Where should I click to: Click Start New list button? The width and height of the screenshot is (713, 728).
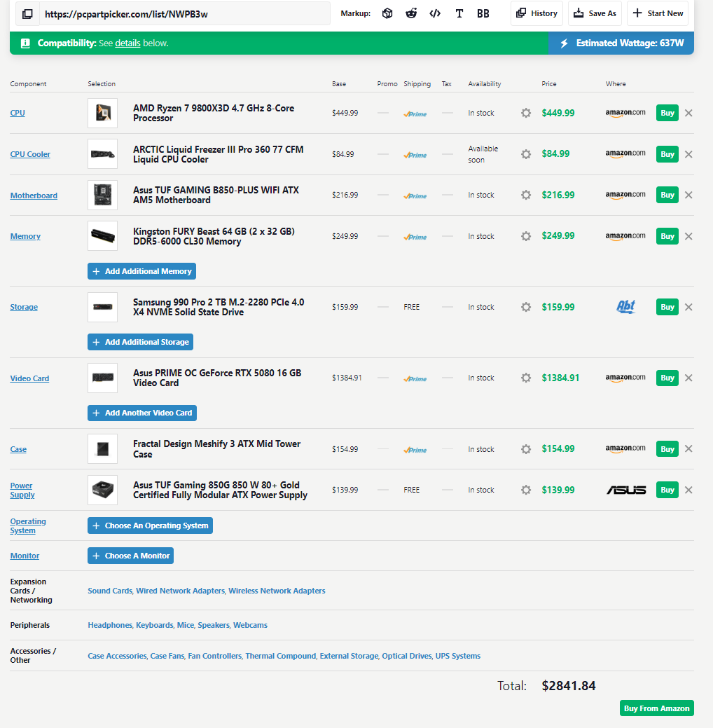point(658,13)
